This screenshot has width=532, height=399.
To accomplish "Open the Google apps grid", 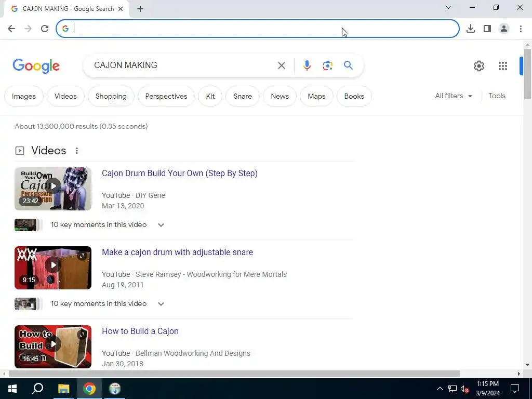I will tap(503, 66).
